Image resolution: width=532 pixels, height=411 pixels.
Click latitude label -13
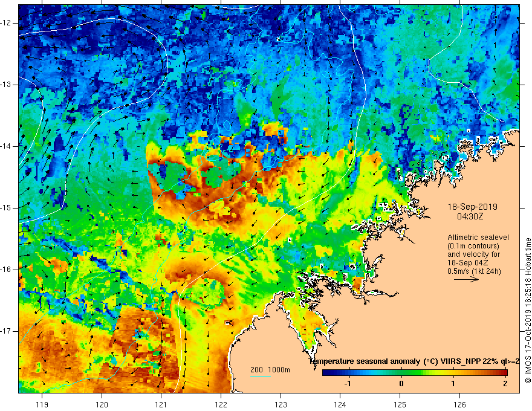pos(6,85)
